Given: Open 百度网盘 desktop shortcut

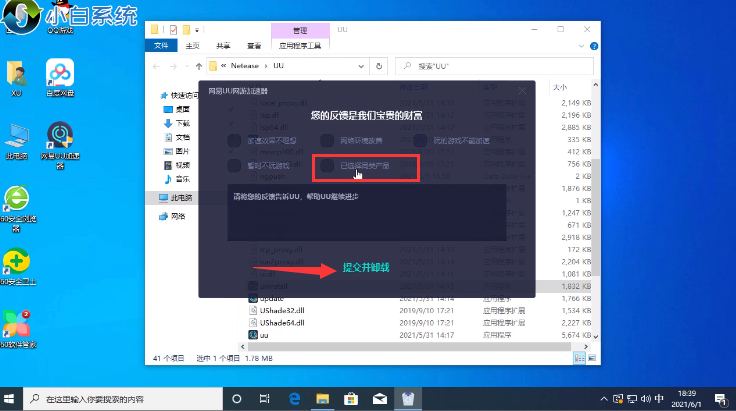Looking at the screenshot, I should pyautogui.click(x=60, y=77).
